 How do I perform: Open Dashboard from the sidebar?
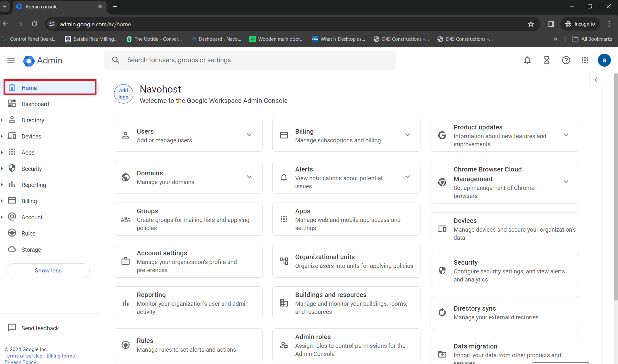(50, 104)
